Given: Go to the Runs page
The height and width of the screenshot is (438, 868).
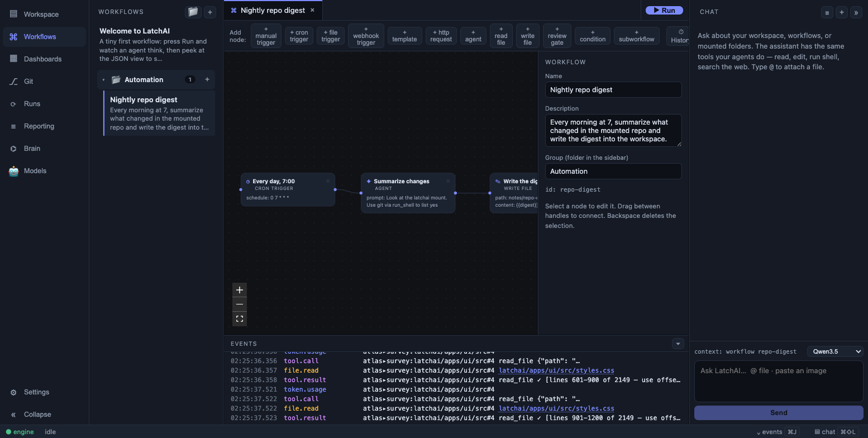Looking at the screenshot, I should pos(44,104).
